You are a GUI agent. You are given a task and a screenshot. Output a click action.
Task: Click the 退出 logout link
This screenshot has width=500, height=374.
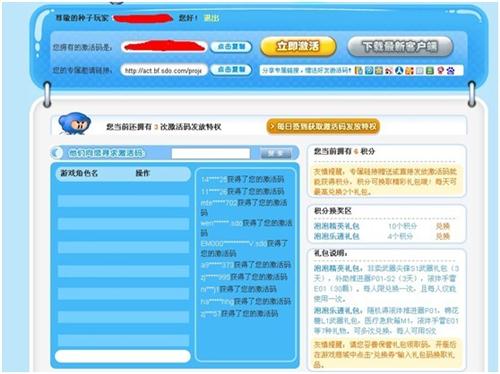click(x=211, y=18)
